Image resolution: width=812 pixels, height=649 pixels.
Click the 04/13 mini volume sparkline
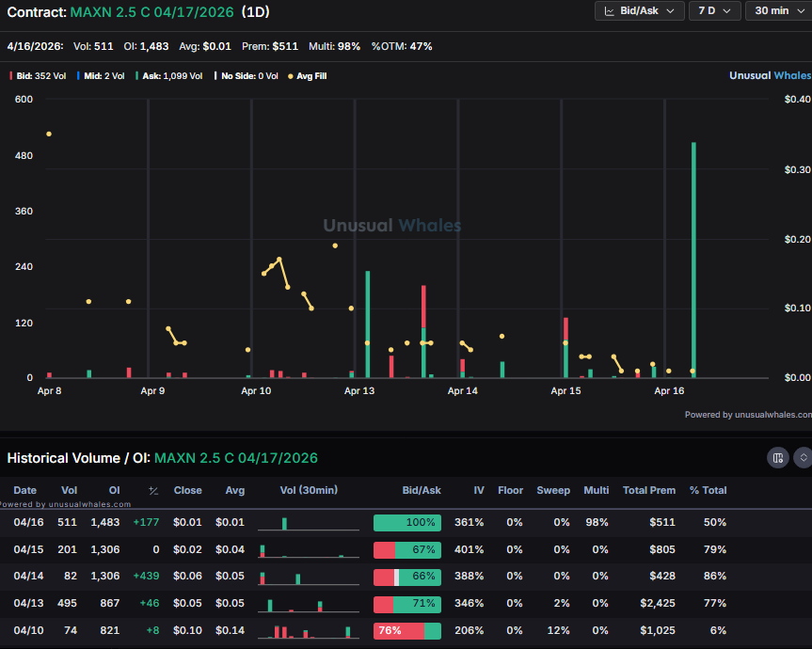pyautogui.click(x=309, y=605)
